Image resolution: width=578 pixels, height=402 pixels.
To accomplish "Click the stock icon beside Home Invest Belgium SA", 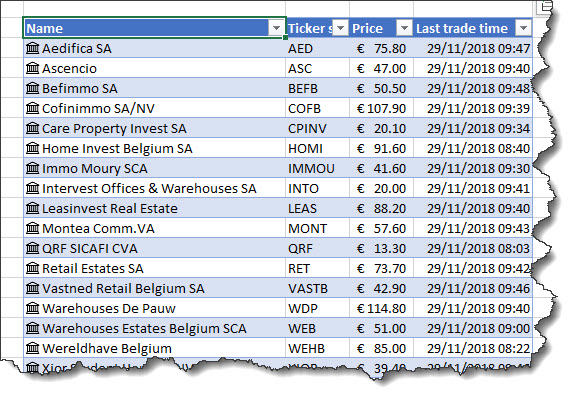I will [x=32, y=148].
